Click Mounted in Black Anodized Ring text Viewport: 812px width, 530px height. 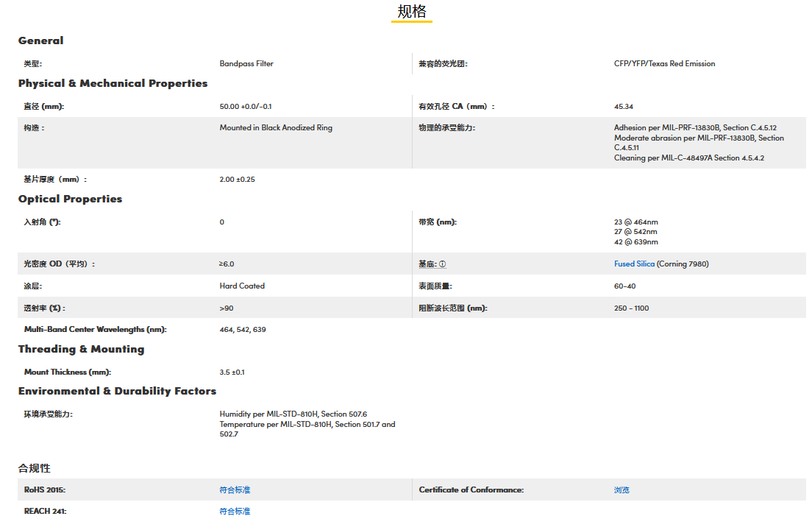tap(276, 127)
